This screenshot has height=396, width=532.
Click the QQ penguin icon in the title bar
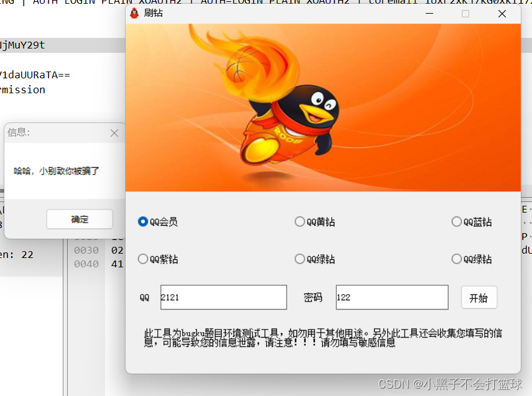point(135,13)
